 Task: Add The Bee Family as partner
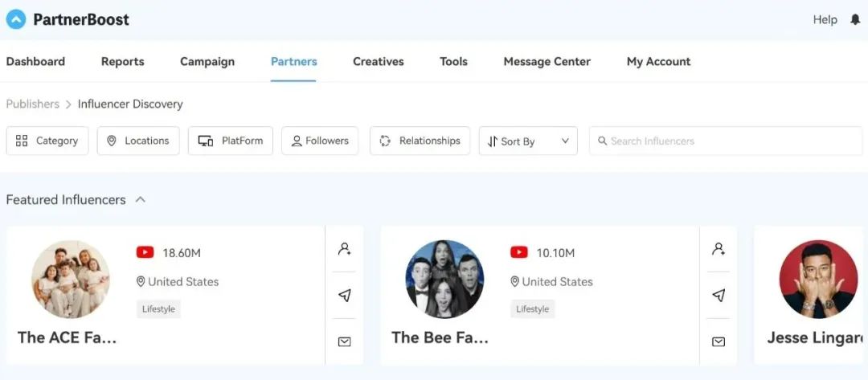719,249
